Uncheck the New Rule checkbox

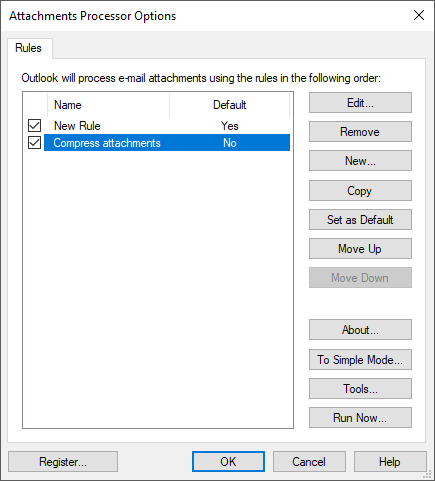[34, 126]
